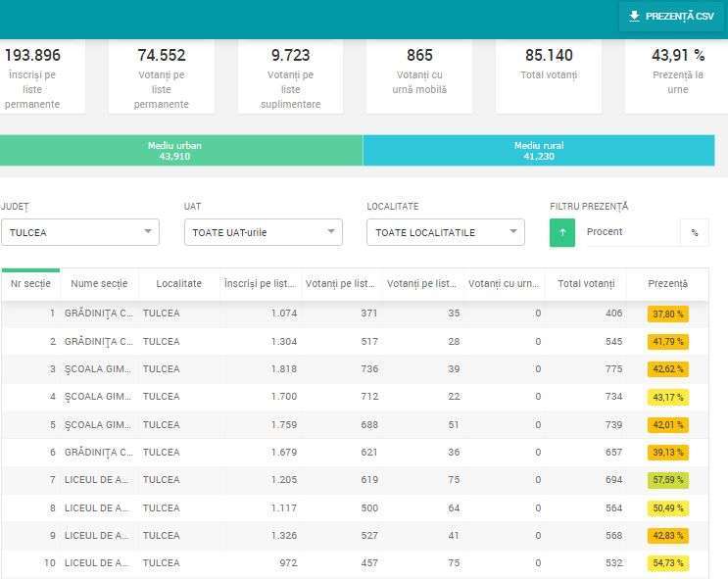Select the Mediu rural bar segment
The width and height of the screenshot is (728, 579).
[x=539, y=151]
